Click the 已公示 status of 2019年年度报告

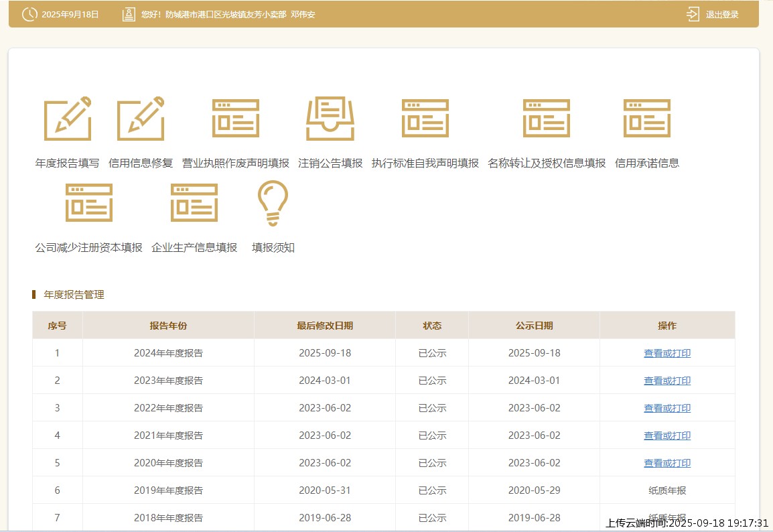point(432,490)
